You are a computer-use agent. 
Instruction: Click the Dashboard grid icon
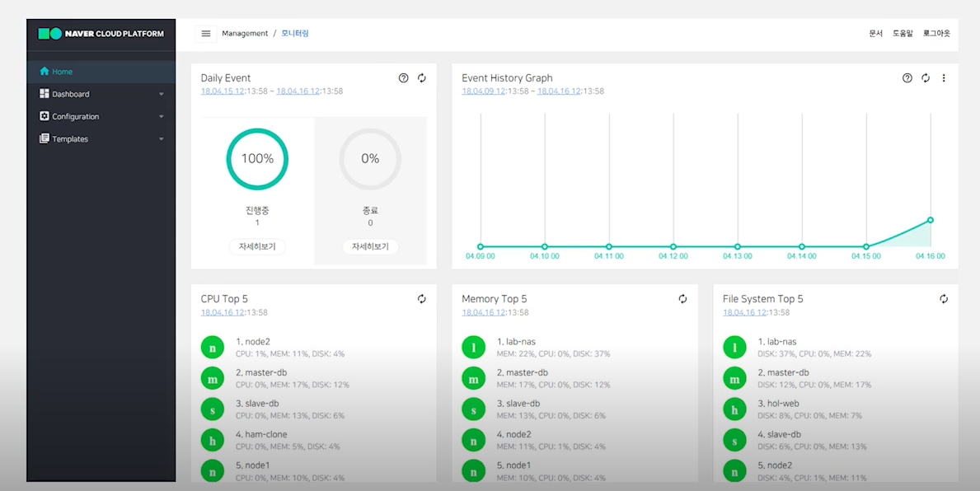pos(44,94)
